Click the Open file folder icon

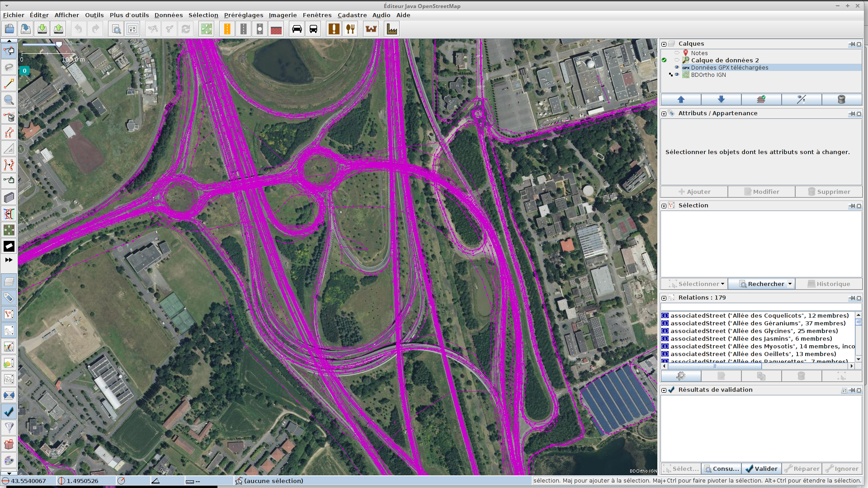pyautogui.click(x=9, y=29)
